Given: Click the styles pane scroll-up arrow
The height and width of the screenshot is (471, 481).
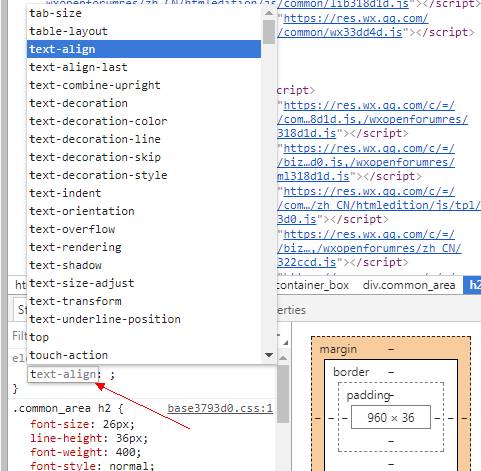Looking at the screenshot, I should click(283, 358).
